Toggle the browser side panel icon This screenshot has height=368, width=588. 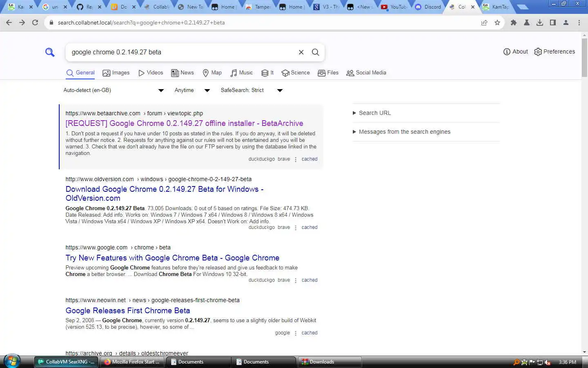(x=553, y=22)
